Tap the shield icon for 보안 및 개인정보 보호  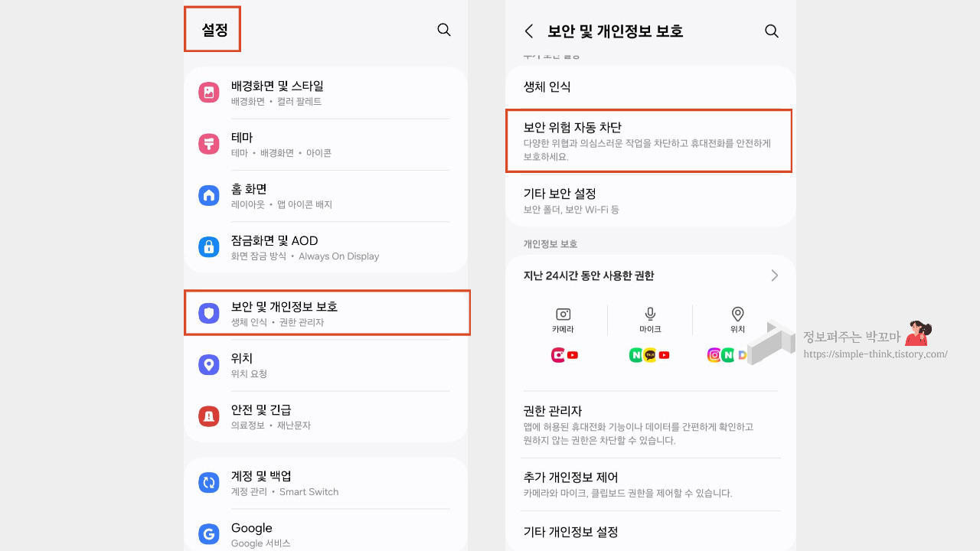209,313
